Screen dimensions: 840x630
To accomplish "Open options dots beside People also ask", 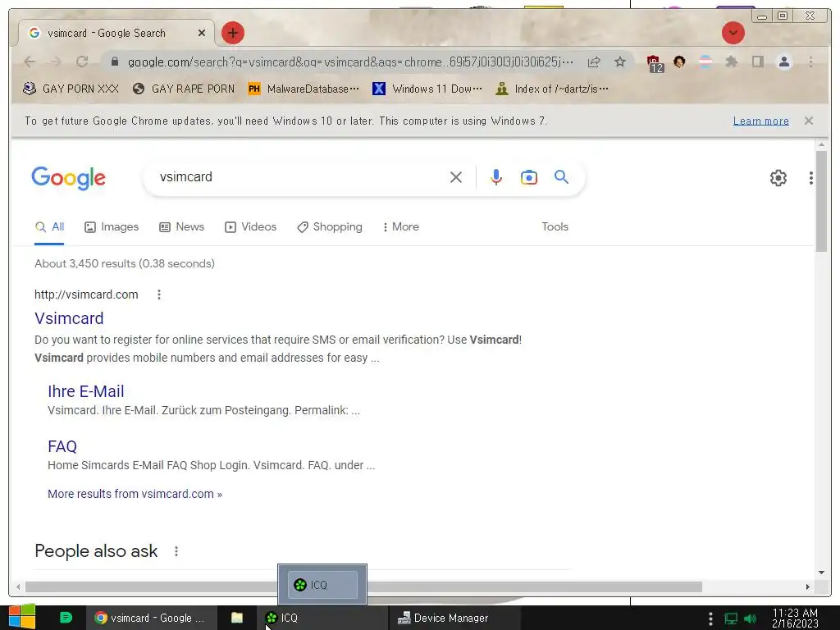I will [176, 551].
